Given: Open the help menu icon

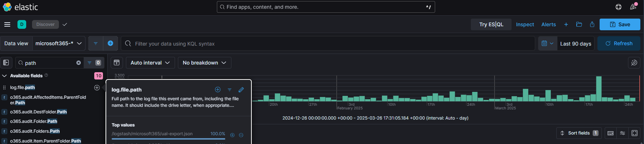Looking at the screenshot, I should (x=619, y=7).
